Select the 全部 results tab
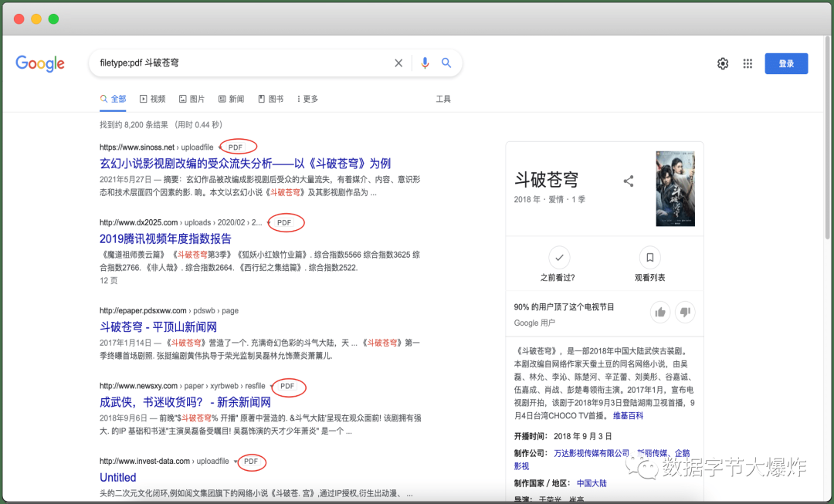The height and width of the screenshot is (504, 834). [x=113, y=99]
